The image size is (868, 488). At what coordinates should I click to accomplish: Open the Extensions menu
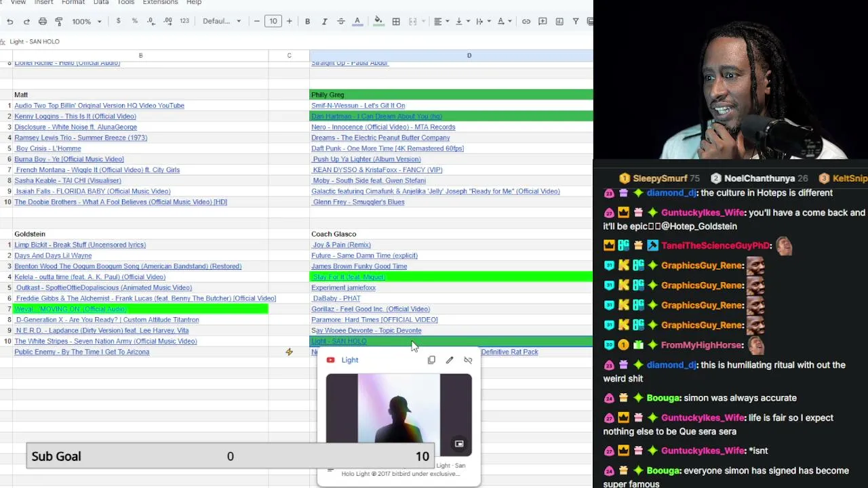tap(160, 3)
